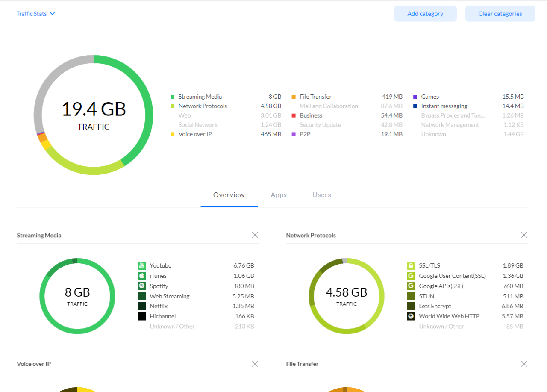Click the Google APIs(SSL) icon
Viewport: 547px width, 392px height.
coord(411,286)
